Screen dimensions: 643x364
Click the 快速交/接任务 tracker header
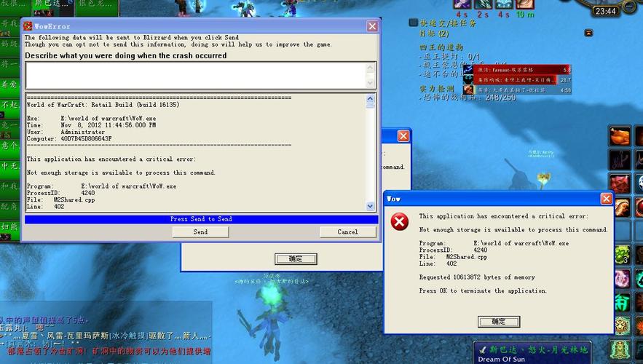point(448,23)
